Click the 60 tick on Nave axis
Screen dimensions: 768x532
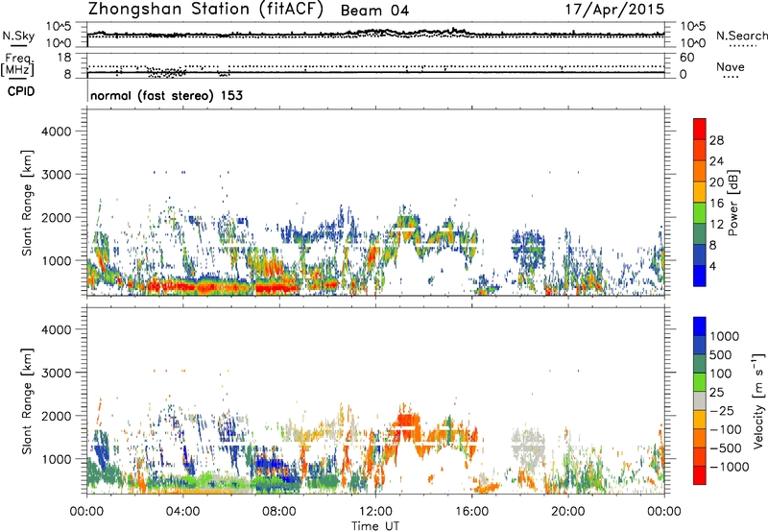[686, 58]
